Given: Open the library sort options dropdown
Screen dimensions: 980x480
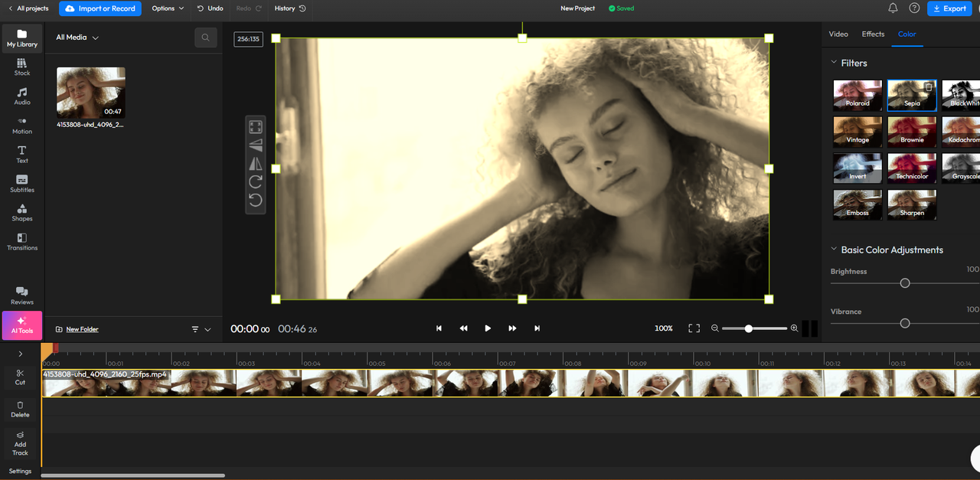Looking at the screenshot, I should coord(201,329).
